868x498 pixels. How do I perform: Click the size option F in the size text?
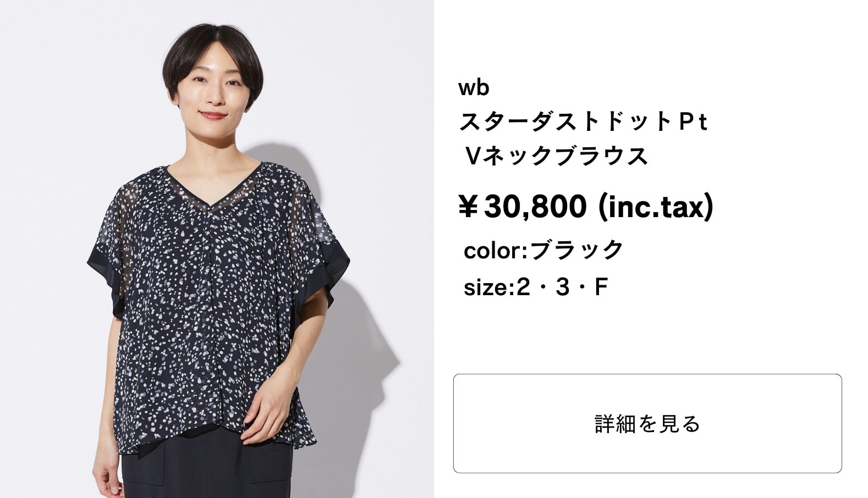pos(601,287)
